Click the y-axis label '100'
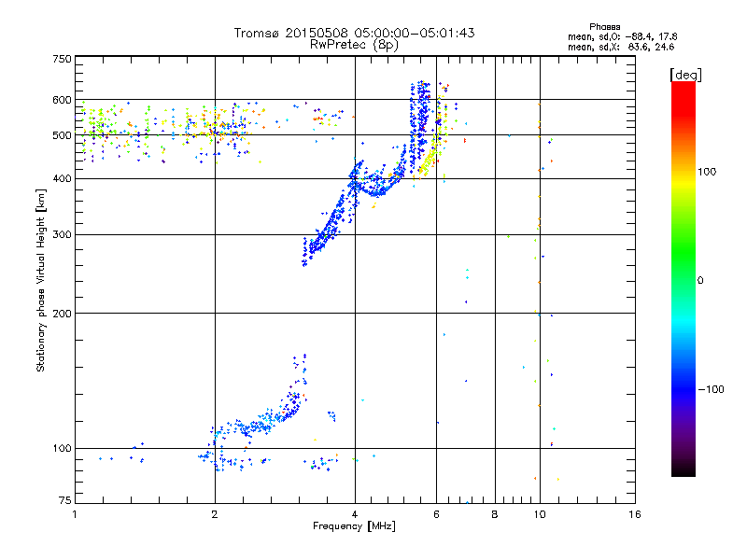This screenshot has height=560, width=747. 62,449
